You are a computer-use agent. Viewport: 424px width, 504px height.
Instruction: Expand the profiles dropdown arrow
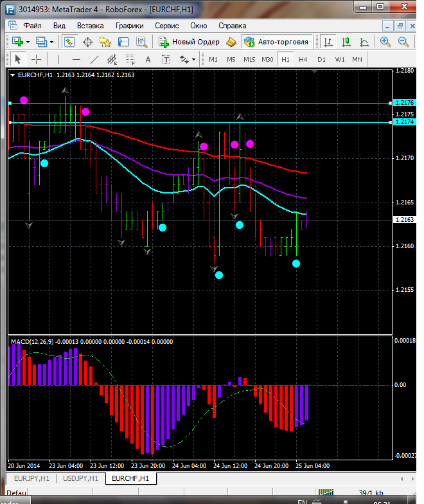(53, 42)
